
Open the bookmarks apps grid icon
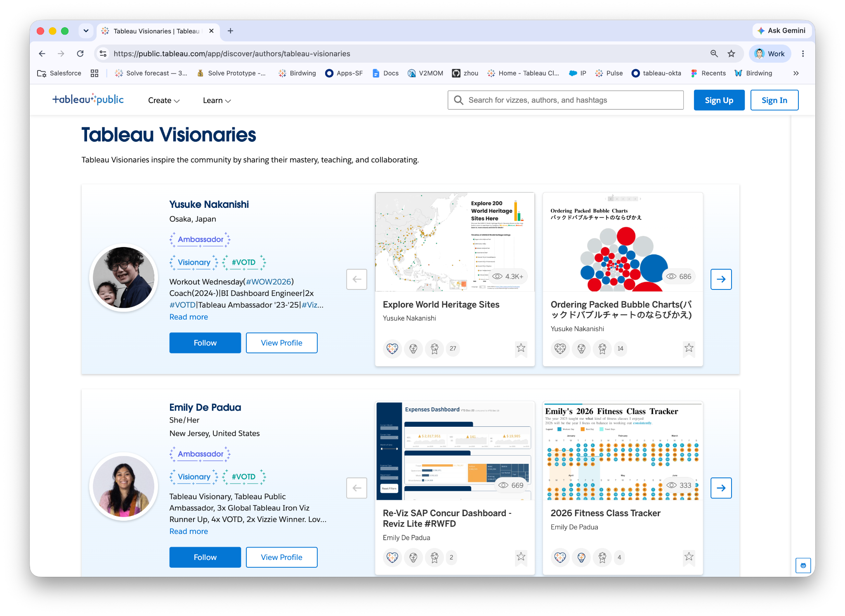tap(94, 73)
